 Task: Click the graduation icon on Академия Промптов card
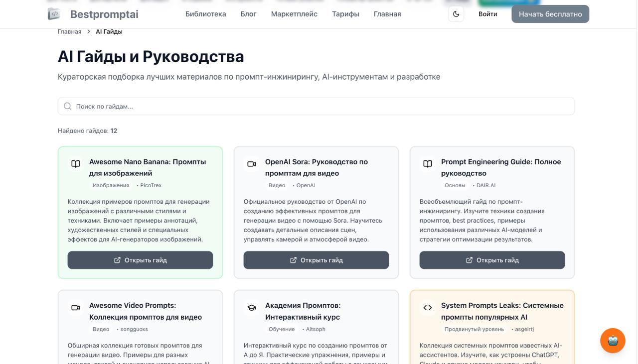click(251, 307)
